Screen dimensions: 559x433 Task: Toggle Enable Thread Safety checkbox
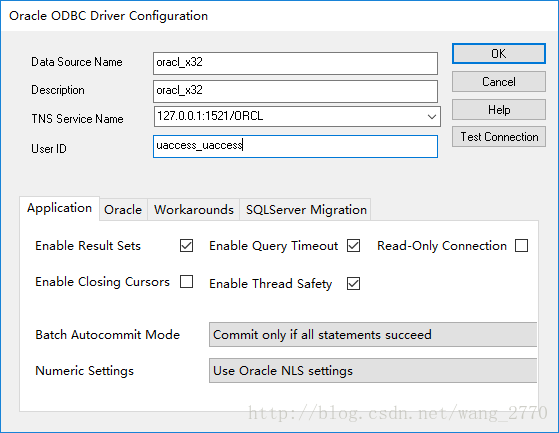tap(353, 284)
